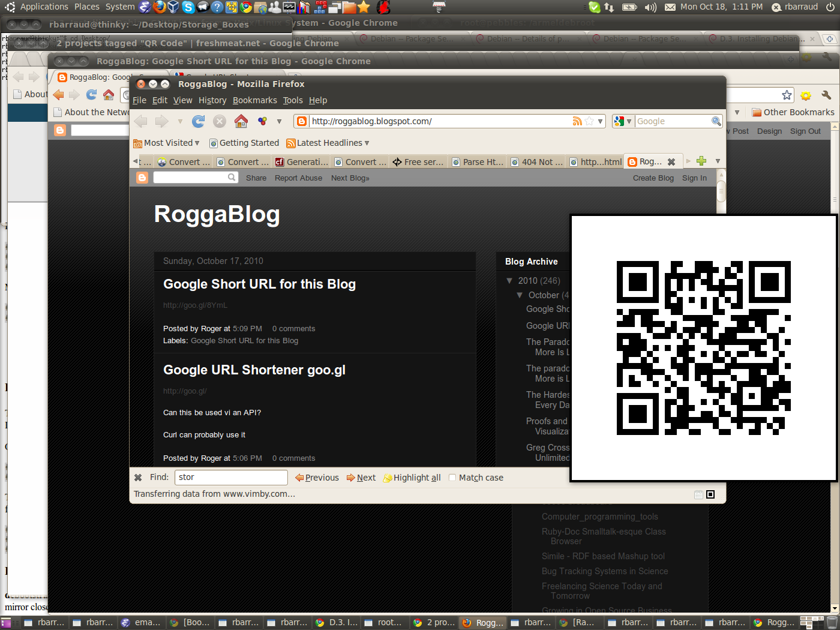Open a new Firefox tab with plus icon
Image resolution: width=840 pixels, height=630 pixels.
(701, 161)
